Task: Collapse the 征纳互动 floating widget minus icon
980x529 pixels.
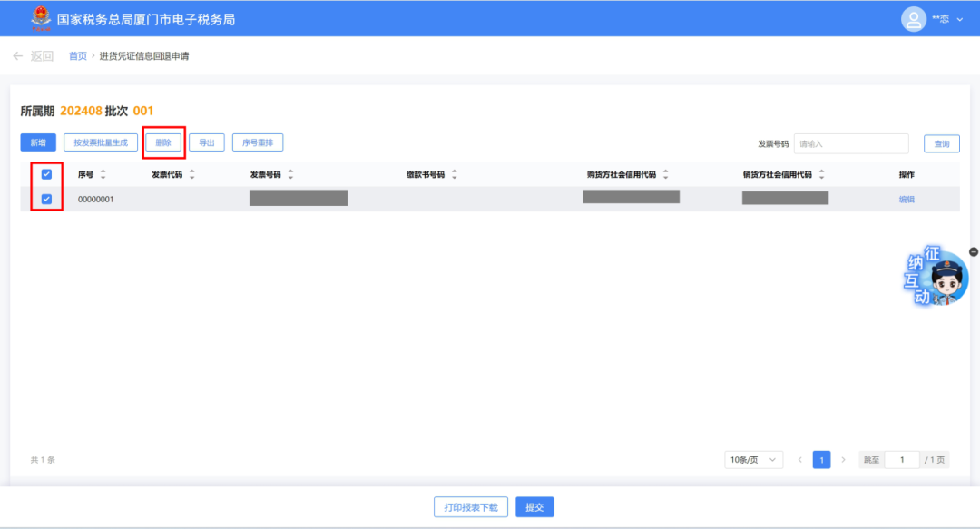Action: (x=974, y=252)
